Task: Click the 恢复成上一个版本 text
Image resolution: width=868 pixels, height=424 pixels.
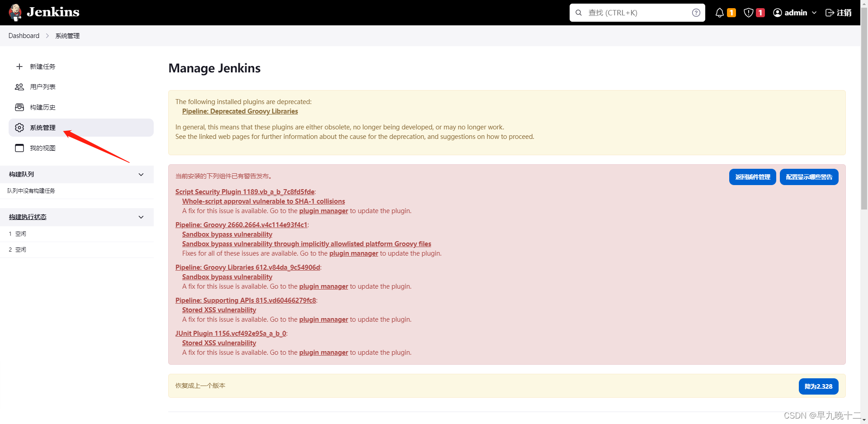Action: tap(200, 386)
